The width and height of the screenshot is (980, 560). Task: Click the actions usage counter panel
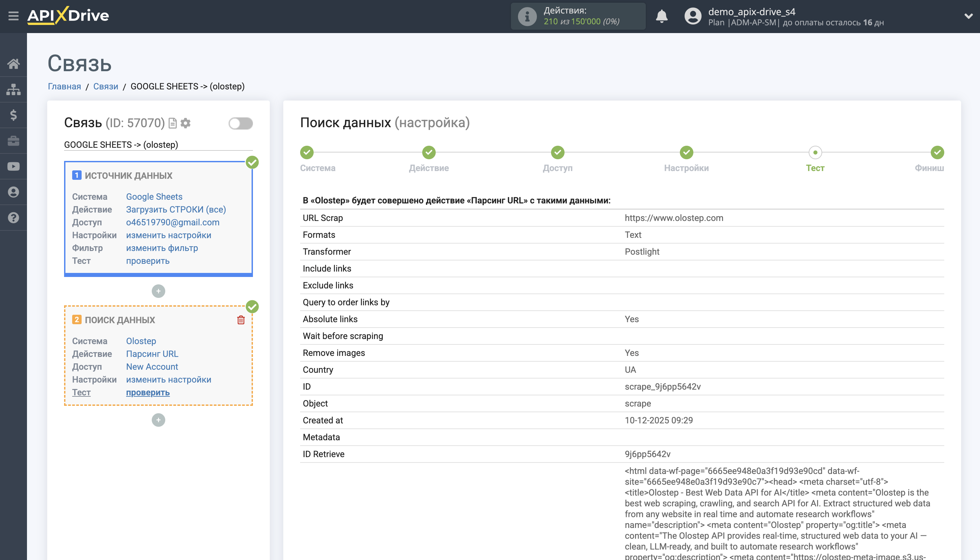[578, 16]
